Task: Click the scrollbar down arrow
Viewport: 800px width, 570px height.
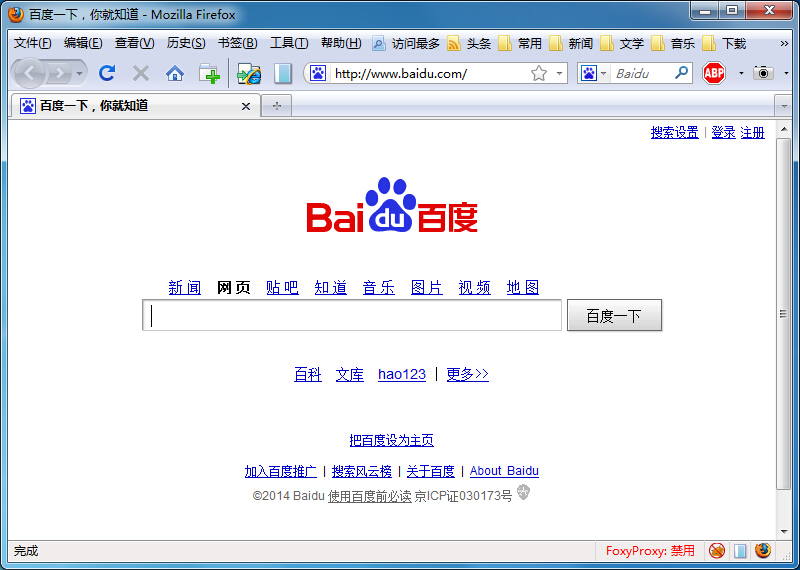Action: click(784, 531)
